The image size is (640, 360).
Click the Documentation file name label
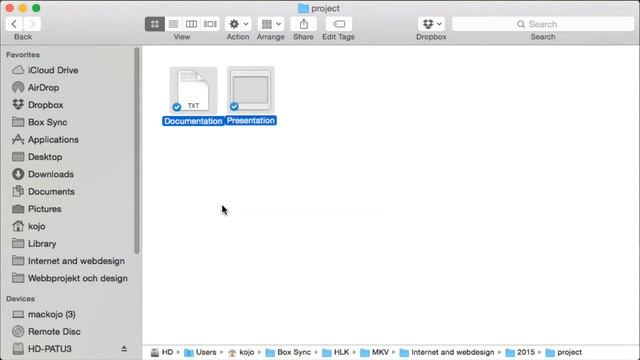click(193, 121)
